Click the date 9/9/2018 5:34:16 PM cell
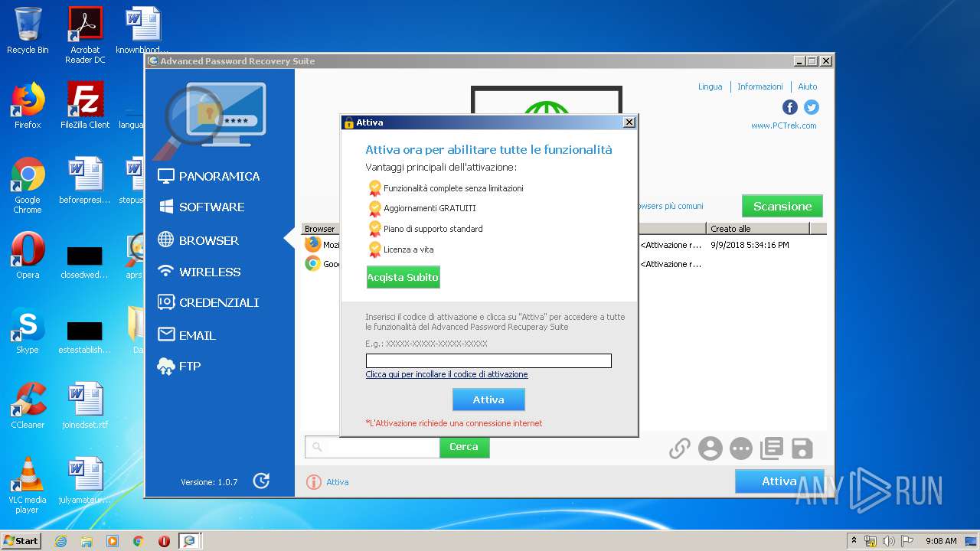 [x=750, y=245]
